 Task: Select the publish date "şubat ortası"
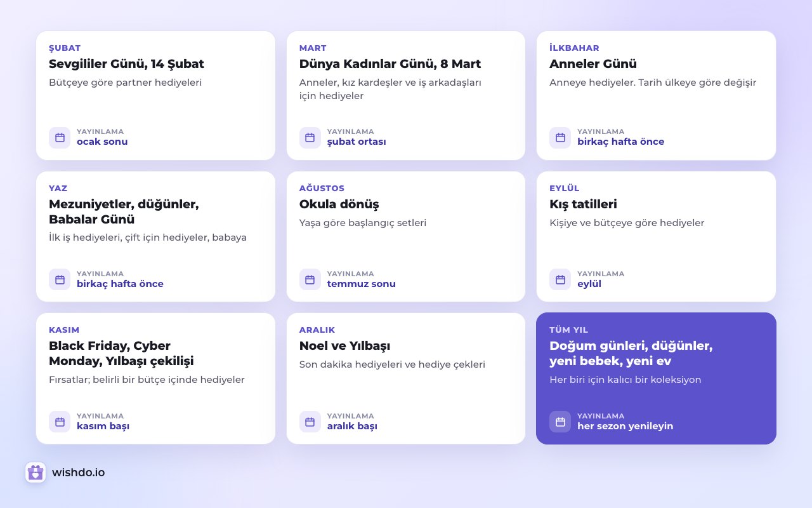357,142
